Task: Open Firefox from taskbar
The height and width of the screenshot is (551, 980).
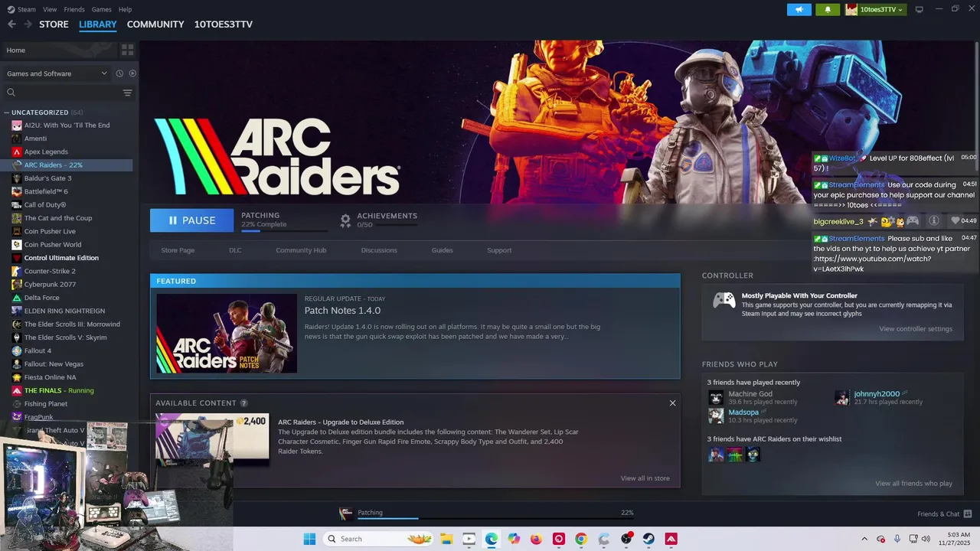Action: [536, 539]
